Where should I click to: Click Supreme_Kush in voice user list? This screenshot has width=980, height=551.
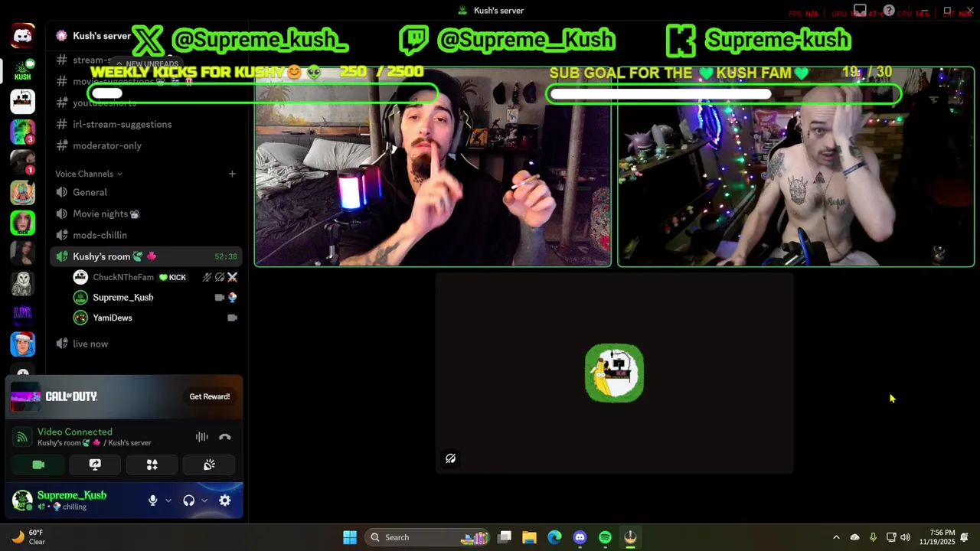click(x=122, y=297)
